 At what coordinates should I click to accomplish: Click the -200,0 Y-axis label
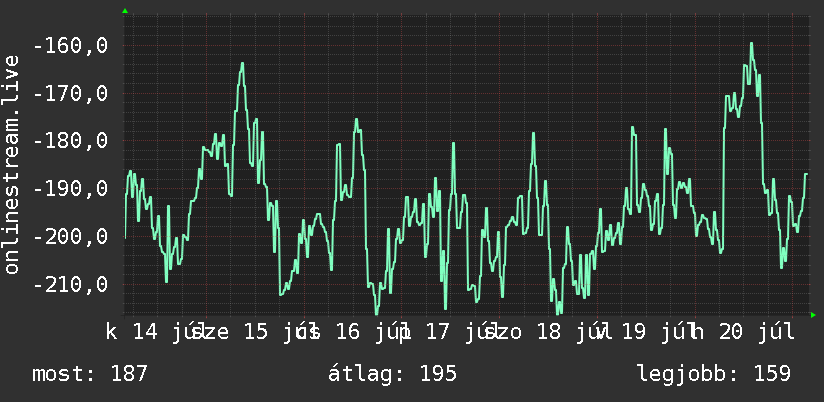point(70,236)
